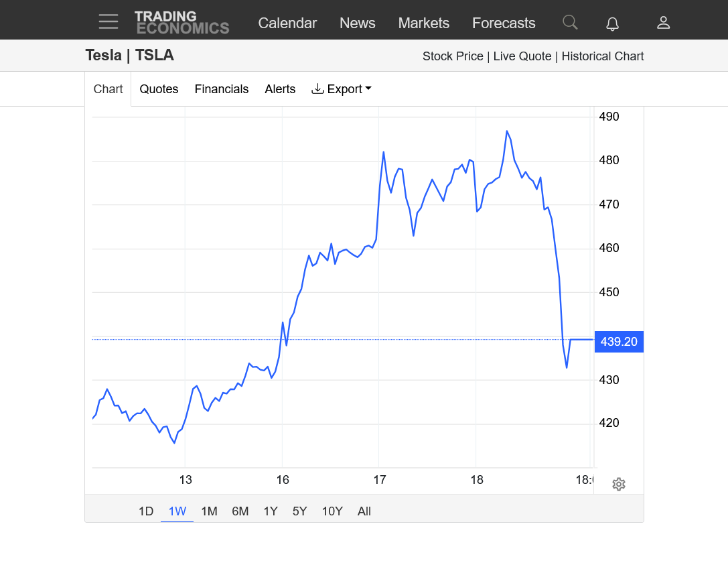Select the 10Y time range
The height and width of the screenshot is (569, 728).
pos(332,511)
